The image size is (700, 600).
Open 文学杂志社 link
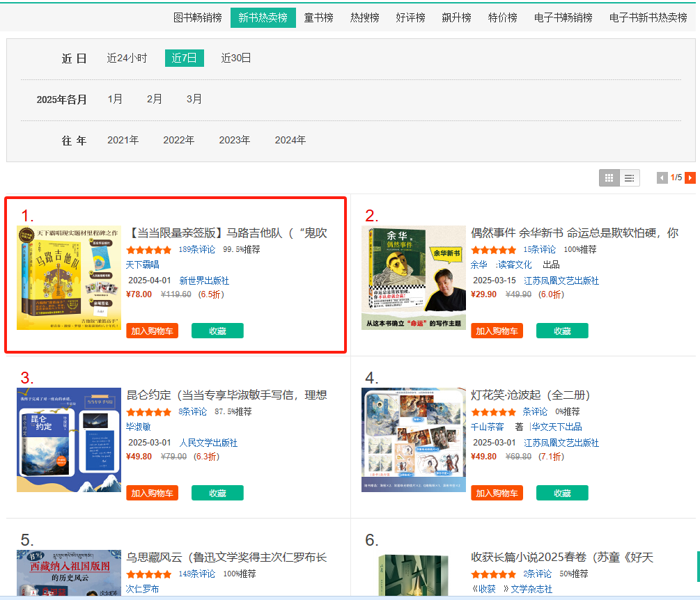pos(531,590)
